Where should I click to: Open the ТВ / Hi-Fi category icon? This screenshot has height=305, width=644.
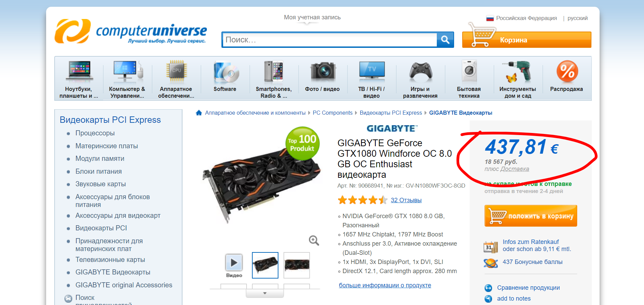click(372, 71)
